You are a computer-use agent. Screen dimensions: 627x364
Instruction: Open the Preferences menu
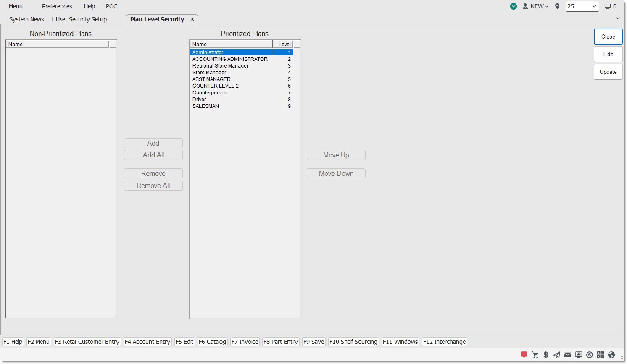click(x=57, y=6)
